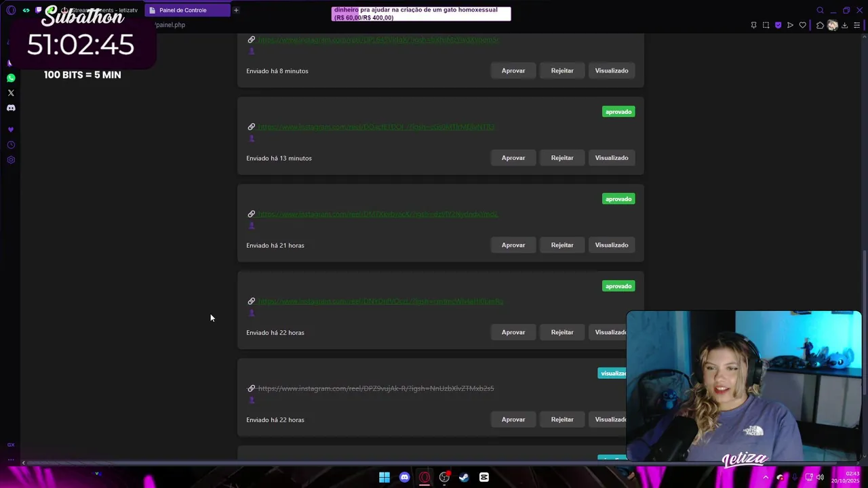Open the pinned Twitch tab

coord(39,10)
